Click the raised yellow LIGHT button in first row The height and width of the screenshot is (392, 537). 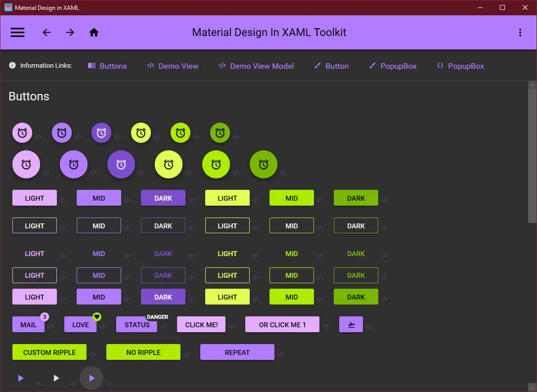click(227, 198)
